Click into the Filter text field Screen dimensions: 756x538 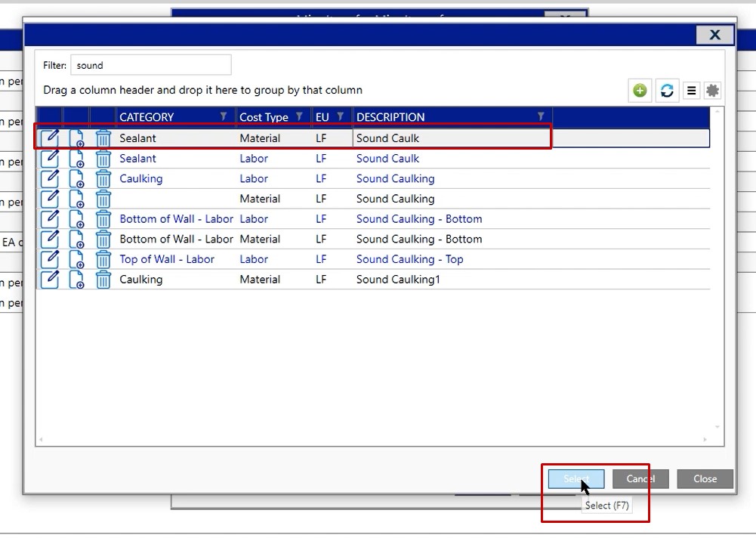tap(150, 66)
